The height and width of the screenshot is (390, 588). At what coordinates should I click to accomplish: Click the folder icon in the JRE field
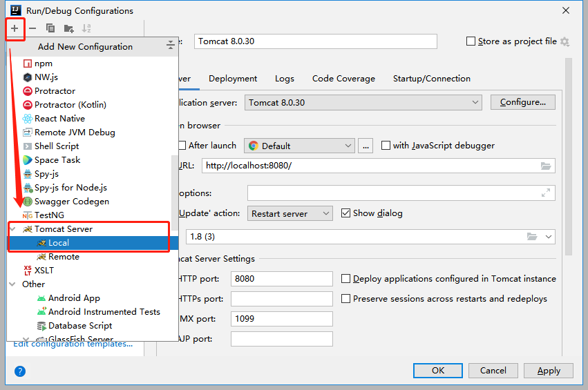pos(532,236)
